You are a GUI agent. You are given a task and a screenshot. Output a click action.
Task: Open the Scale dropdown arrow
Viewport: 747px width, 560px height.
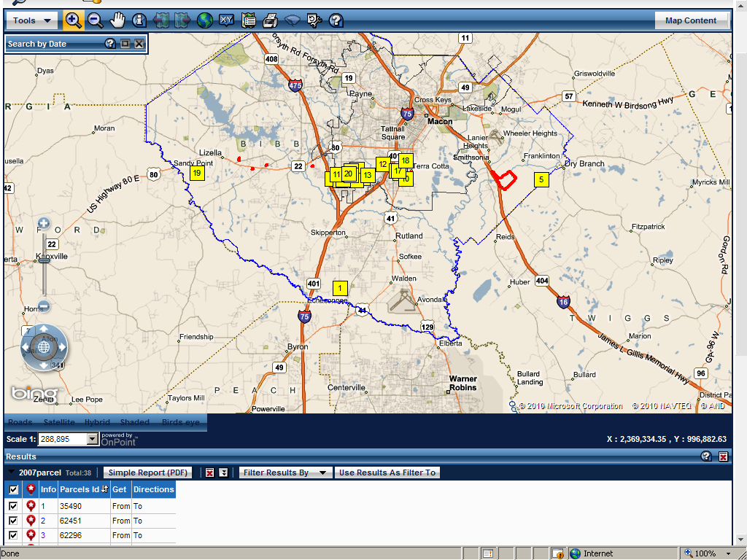(x=93, y=438)
